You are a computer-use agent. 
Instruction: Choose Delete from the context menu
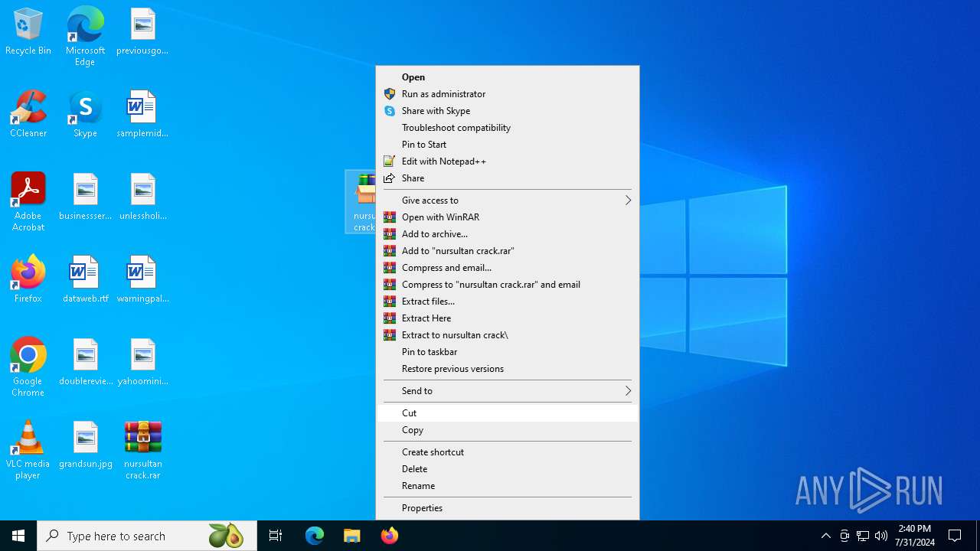[508, 469]
